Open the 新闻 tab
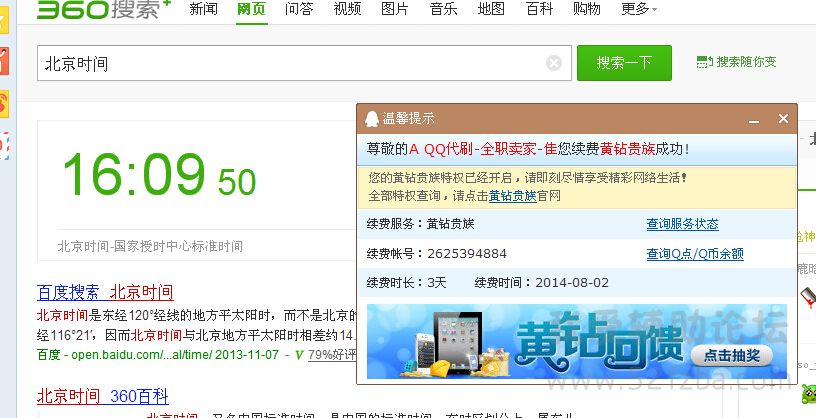 (x=203, y=9)
